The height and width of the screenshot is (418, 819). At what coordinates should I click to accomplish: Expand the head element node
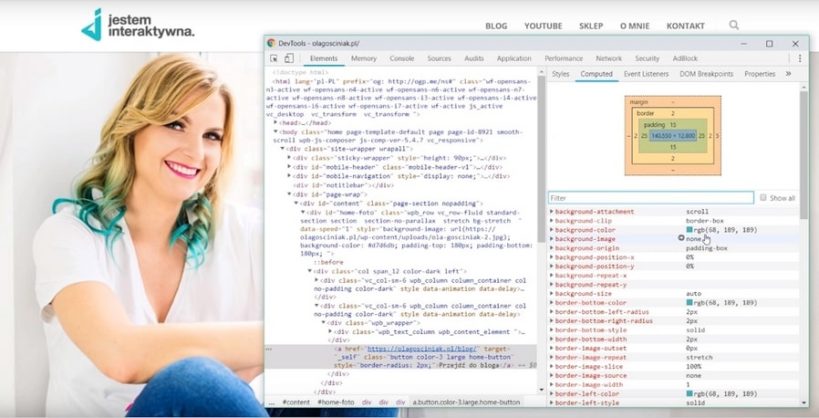(x=276, y=123)
